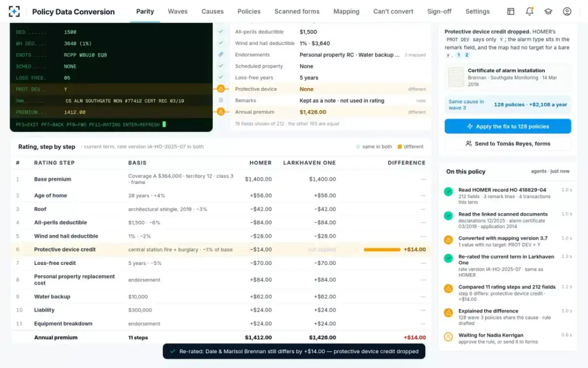This screenshot has width=588, height=368.
Task: Click the DIFFERENCE column header
Action: click(407, 163)
